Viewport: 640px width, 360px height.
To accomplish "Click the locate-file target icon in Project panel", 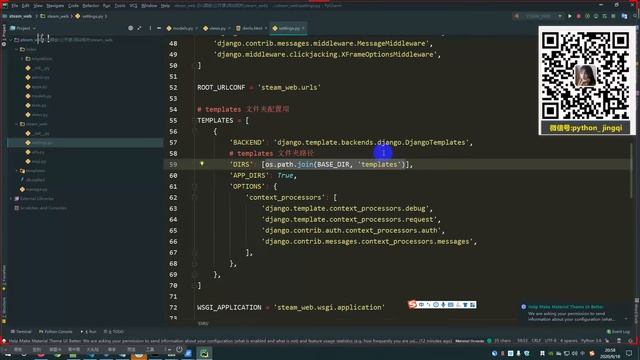I will pos(131,28).
